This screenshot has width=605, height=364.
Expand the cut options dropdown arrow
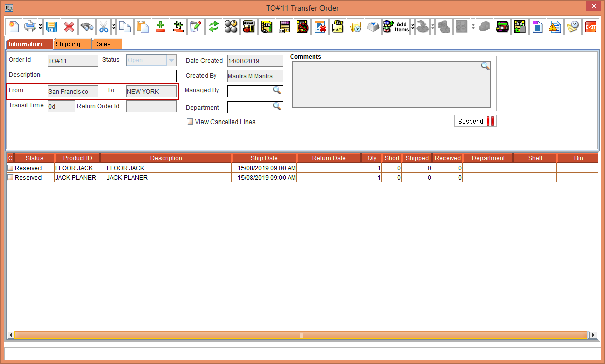click(x=113, y=27)
